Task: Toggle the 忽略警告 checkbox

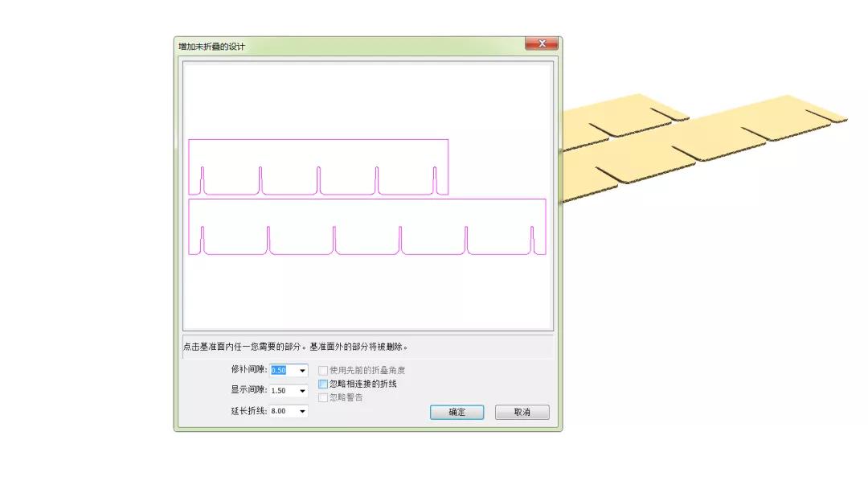Action: pos(322,397)
